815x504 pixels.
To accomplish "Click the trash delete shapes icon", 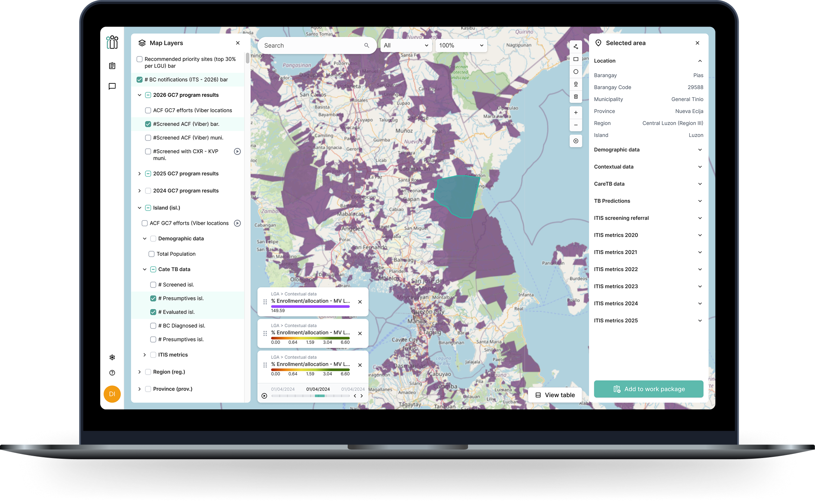I will coord(576,96).
